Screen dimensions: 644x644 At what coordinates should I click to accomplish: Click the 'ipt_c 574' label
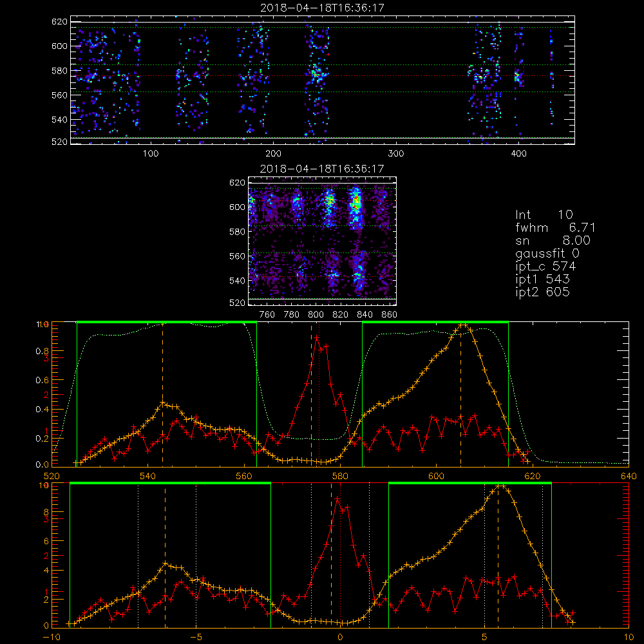click(x=545, y=267)
